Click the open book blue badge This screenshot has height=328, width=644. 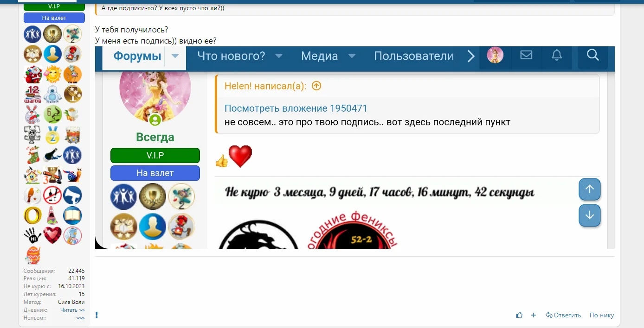(x=72, y=215)
